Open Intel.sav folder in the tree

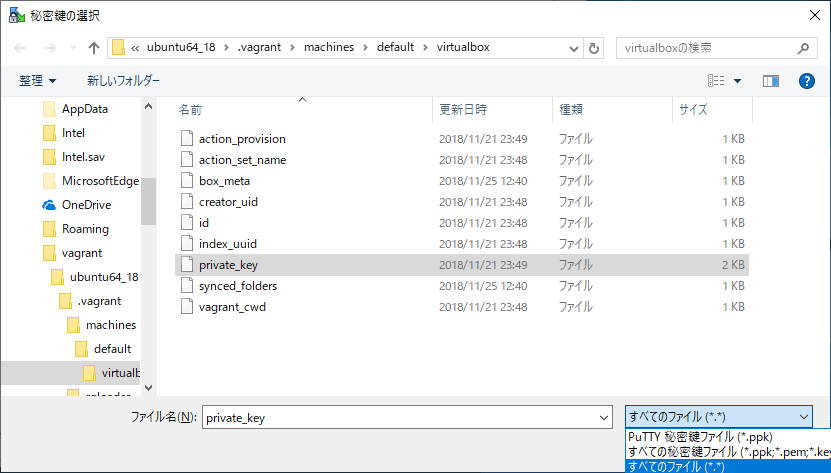click(83, 157)
